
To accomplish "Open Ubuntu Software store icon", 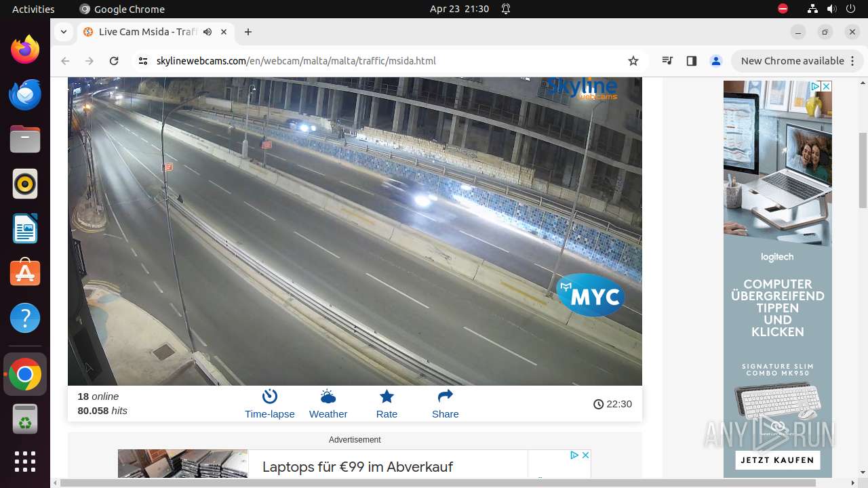I will click(x=25, y=273).
